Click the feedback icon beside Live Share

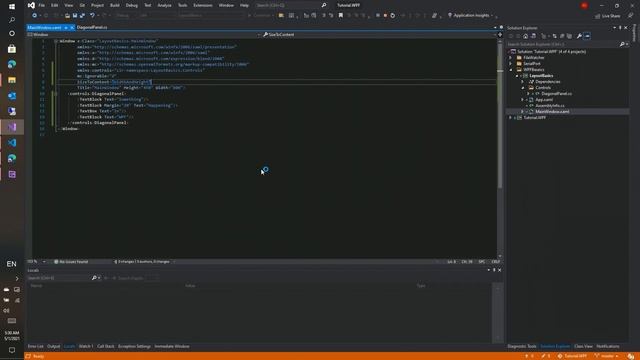[x=631, y=16]
